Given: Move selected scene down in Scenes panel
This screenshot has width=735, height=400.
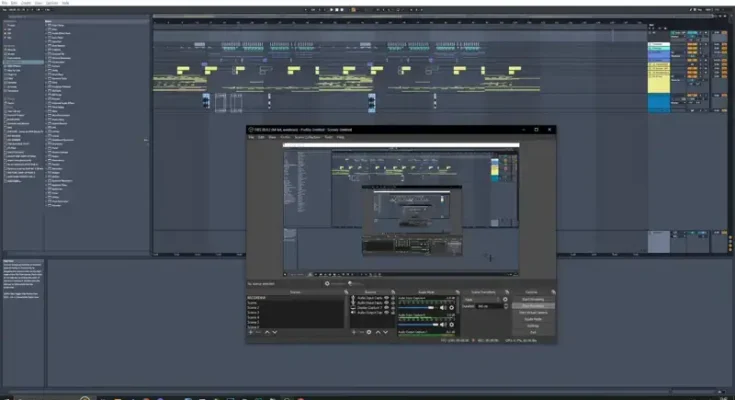Looking at the screenshot, I should point(274,332).
